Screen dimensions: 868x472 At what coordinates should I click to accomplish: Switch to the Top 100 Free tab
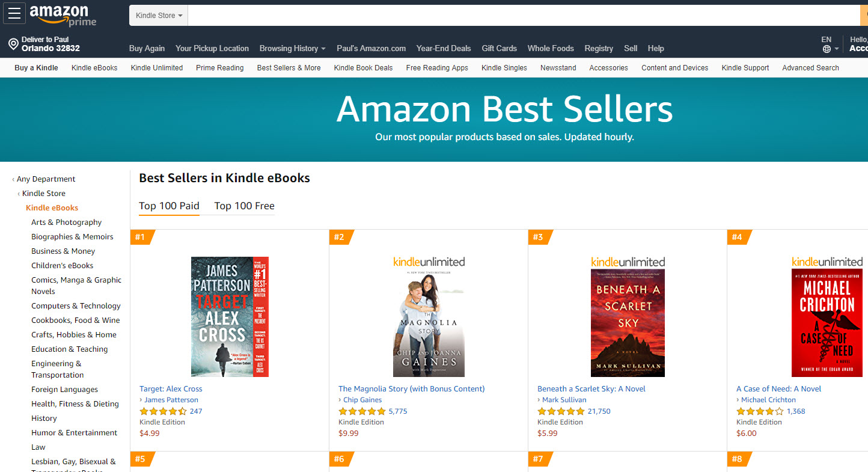pyautogui.click(x=244, y=206)
